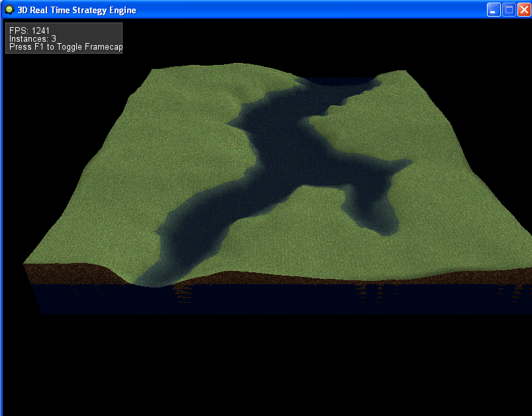Click the FPS: 1241 readout
Image resolution: width=532 pixels, height=416 pixels.
[29, 30]
